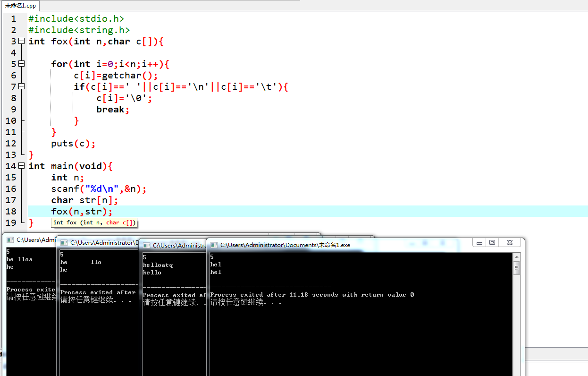Viewport: 588px width, 376px height.
Task: Click line number 10 in the gutter
Action: (x=11, y=121)
